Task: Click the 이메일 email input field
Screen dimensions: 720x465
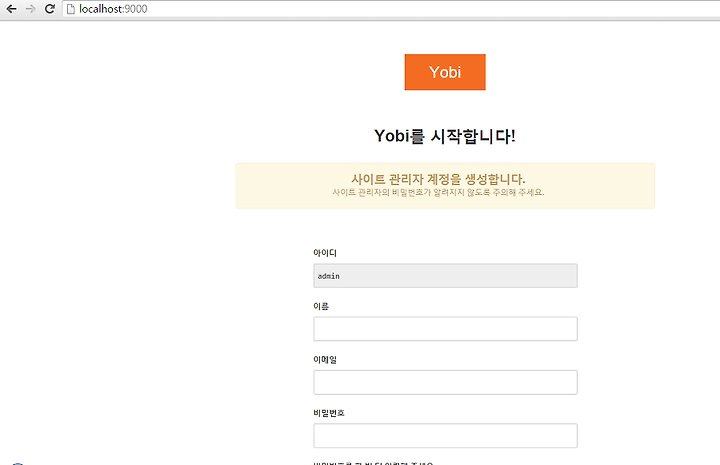Action: (x=445, y=382)
